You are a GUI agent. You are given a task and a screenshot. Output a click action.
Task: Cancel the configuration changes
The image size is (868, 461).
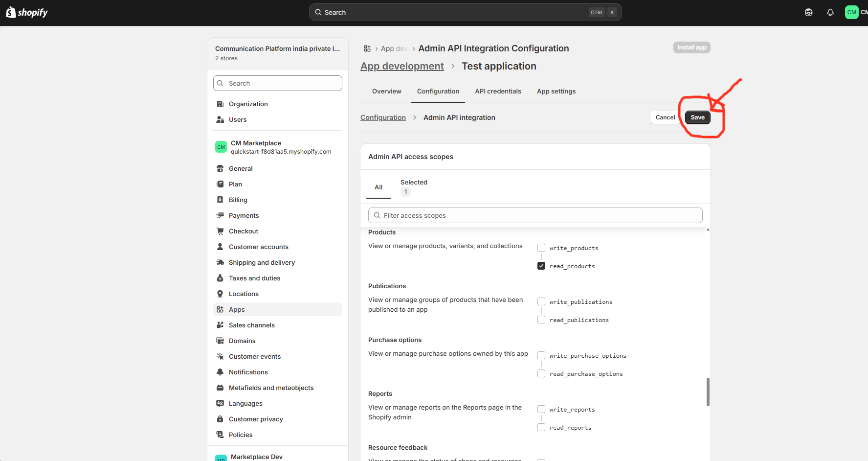point(665,117)
